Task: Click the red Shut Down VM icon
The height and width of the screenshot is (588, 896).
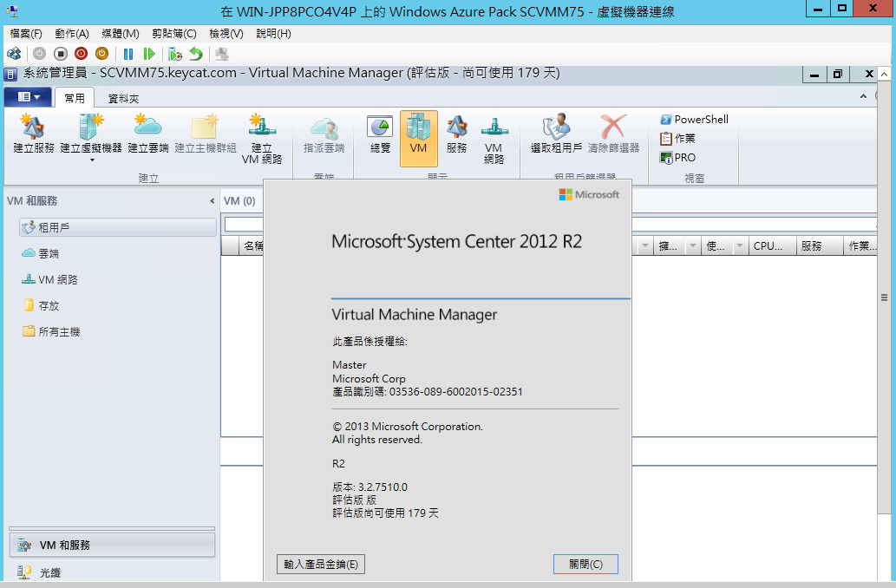Action: pos(82,54)
